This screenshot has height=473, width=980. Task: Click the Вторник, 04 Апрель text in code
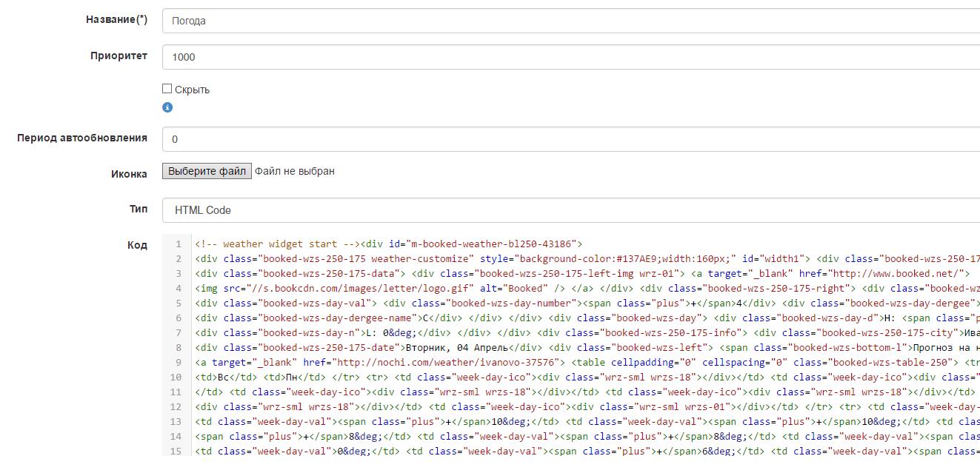[x=450, y=347]
